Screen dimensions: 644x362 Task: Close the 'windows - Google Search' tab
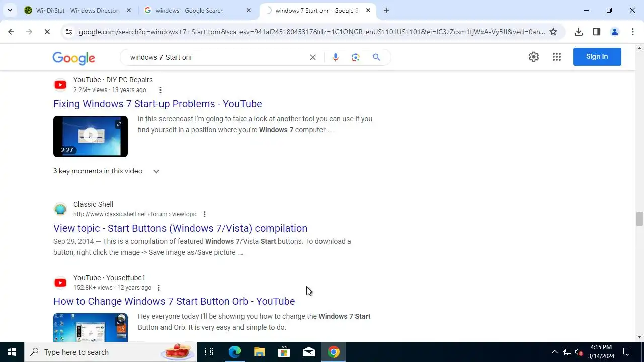(x=249, y=10)
